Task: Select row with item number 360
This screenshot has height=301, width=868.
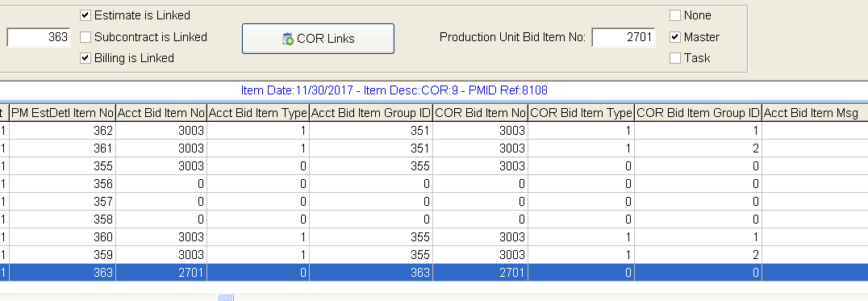Action: (x=434, y=236)
